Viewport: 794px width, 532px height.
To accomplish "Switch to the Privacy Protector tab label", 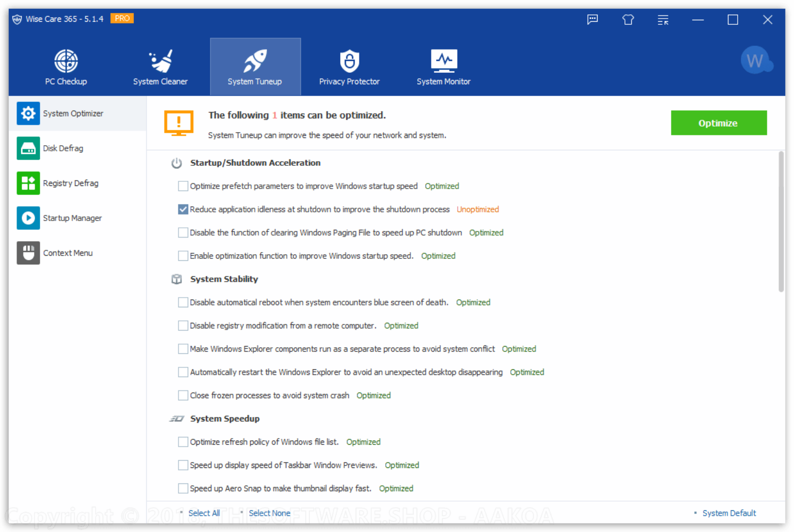I will pos(349,82).
